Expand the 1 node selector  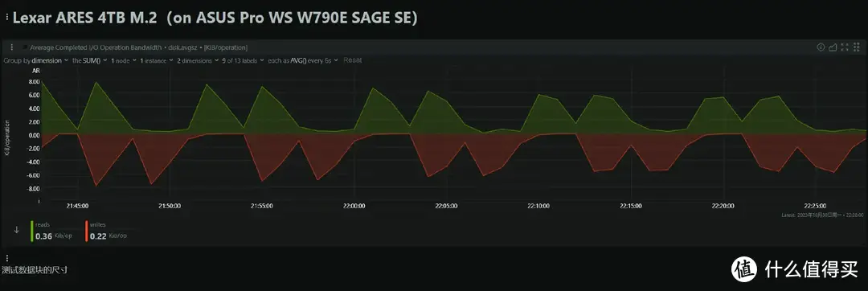click(123, 60)
